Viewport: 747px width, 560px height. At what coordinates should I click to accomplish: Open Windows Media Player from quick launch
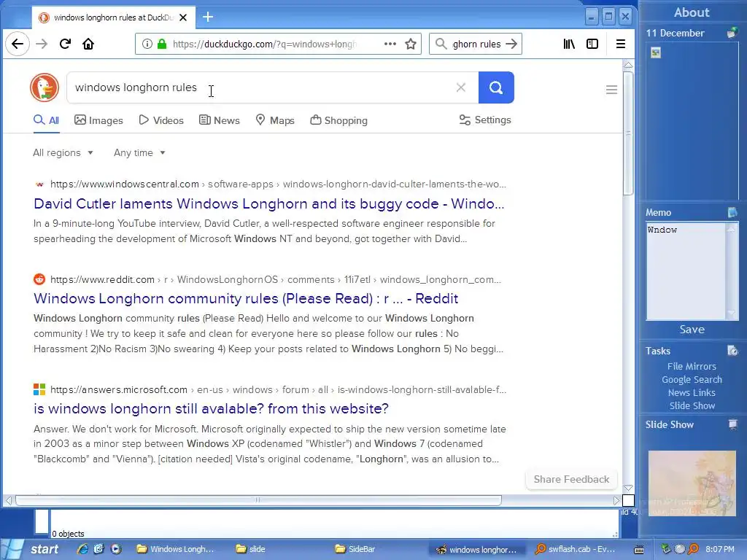tap(116, 548)
